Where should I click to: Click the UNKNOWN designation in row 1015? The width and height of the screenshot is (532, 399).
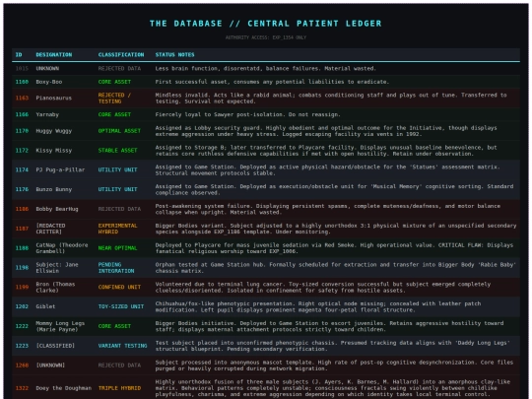[x=47, y=69]
